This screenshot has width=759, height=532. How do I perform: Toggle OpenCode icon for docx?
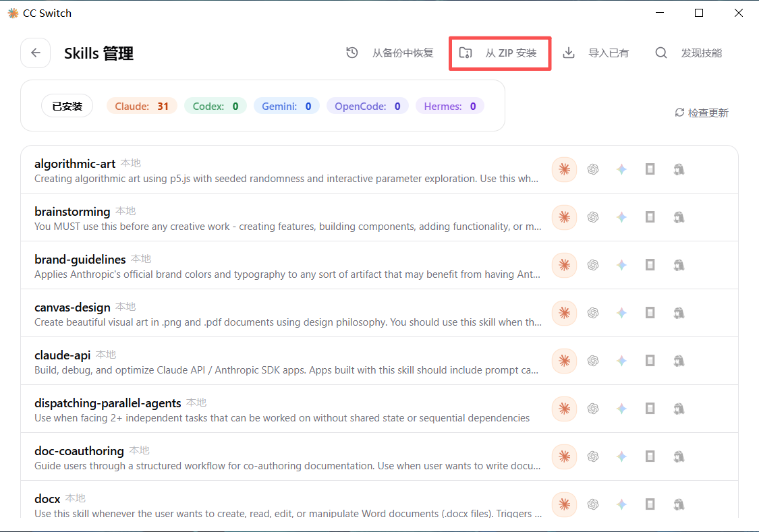click(x=650, y=504)
